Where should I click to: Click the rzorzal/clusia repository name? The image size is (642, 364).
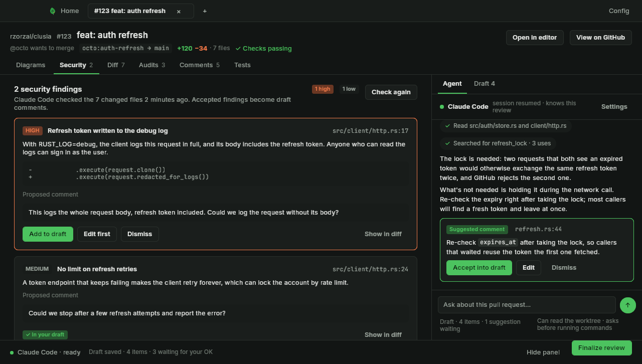[31, 36]
